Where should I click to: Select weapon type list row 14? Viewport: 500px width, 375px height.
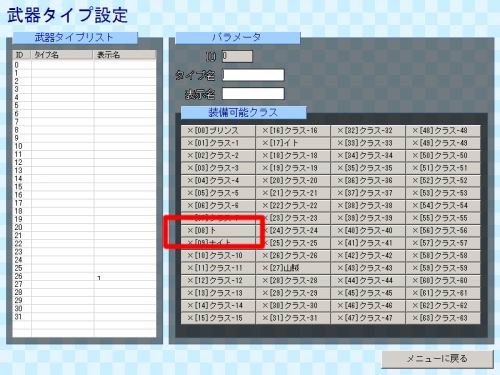coord(84,179)
